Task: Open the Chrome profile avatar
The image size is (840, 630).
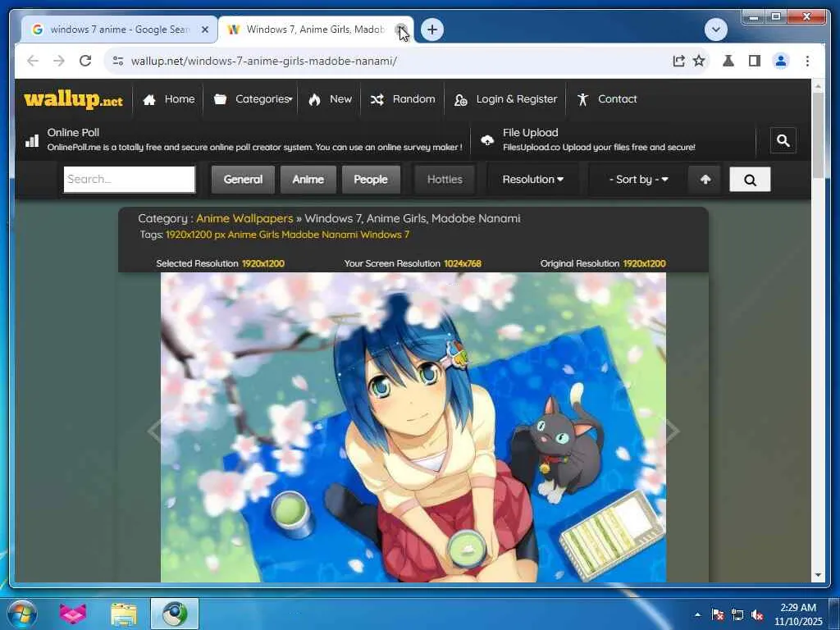Action: [x=781, y=61]
